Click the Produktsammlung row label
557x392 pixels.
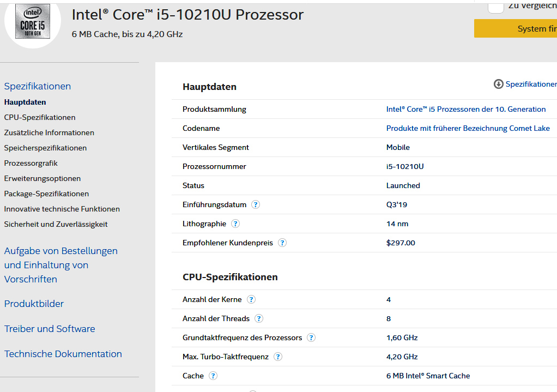coord(214,110)
